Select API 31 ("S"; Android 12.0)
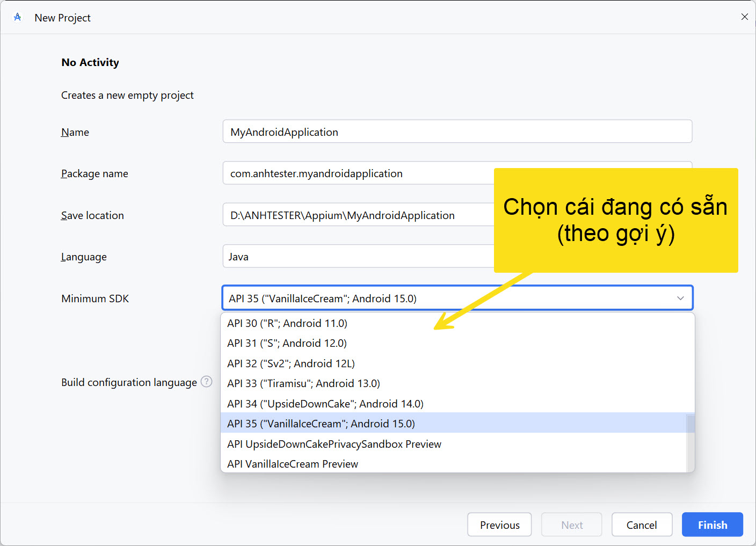 point(457,343)
